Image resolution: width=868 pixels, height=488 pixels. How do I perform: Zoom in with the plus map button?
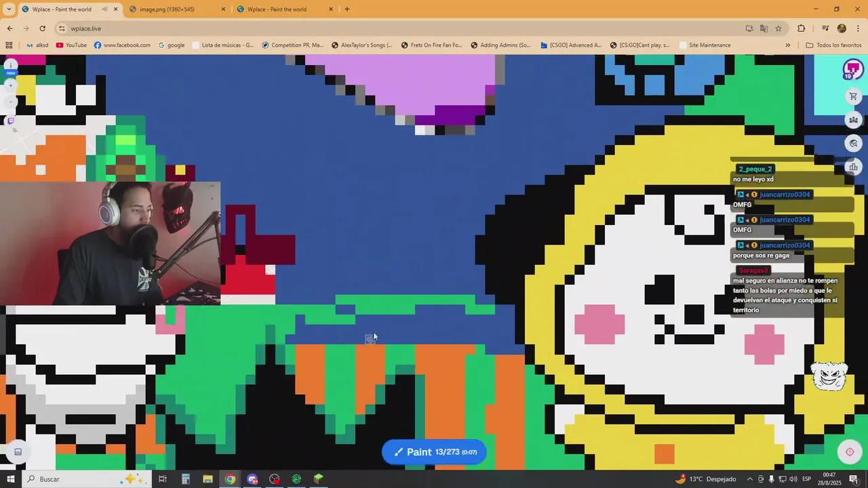(10, 85)
